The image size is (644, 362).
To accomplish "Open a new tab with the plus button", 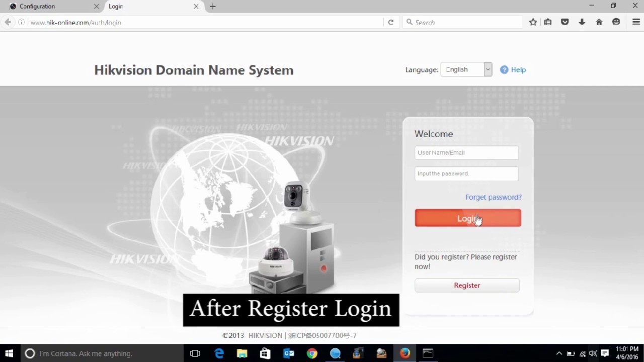I will 213,7.
